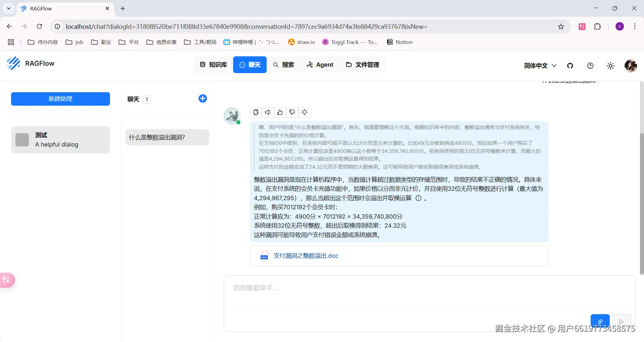Open 信息收集 bookmark folder
This screenshot has height=342, width=644.
click(x=162, y=42)
